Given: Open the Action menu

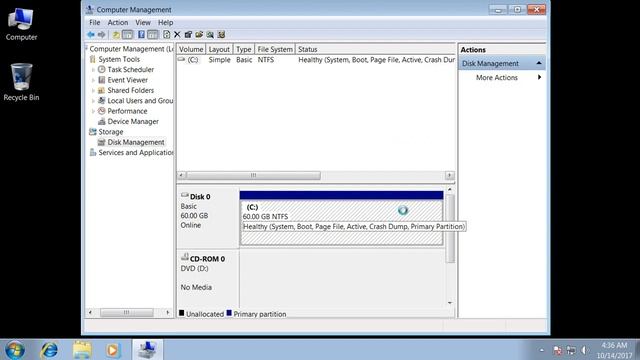Looking at the screenshot, I should tap(118, 22).
